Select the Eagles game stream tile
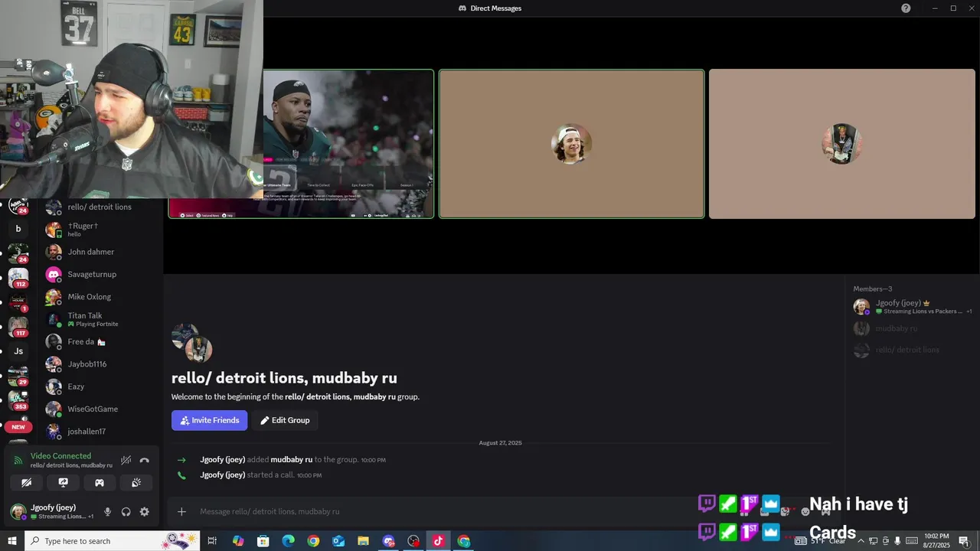This screenshot has height=551, width=980. click(348, 144)
